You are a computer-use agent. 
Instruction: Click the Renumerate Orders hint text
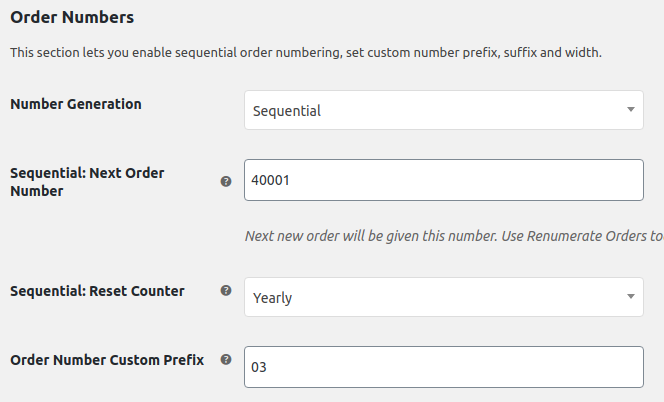(454, 236)
